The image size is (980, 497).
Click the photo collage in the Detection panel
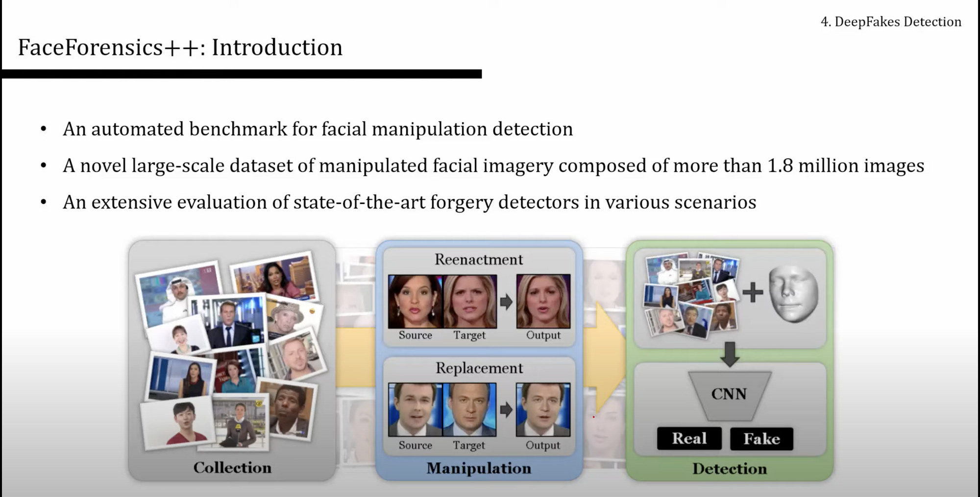click(x=691, y=295)
